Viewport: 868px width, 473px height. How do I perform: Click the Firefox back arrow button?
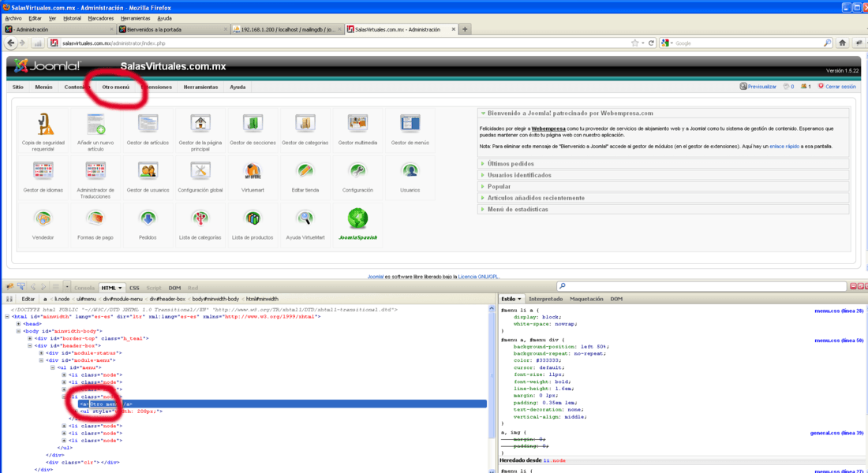(11, 43)
